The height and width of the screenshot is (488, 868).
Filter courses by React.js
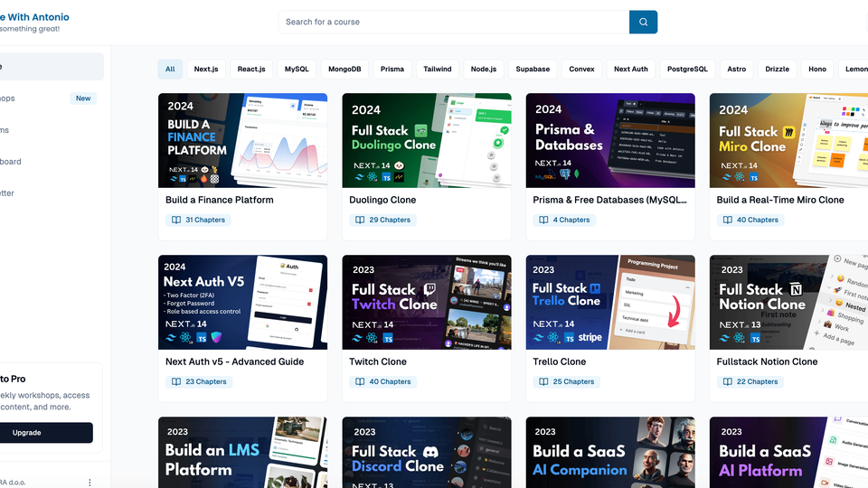(251, 70)
